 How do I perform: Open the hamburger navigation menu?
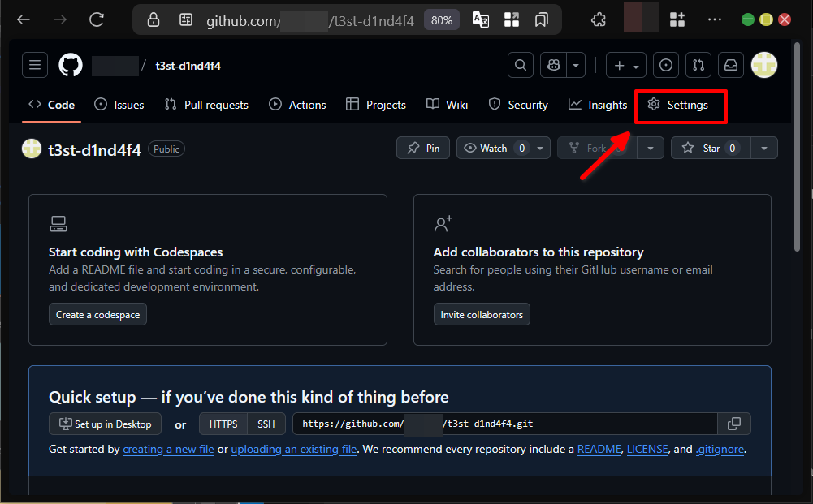point(35,66)
